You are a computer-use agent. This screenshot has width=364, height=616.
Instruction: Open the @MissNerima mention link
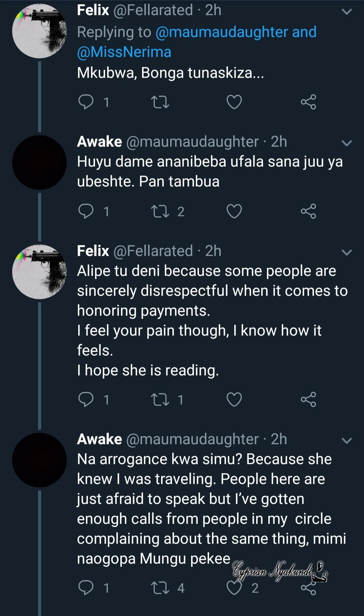(124, 52)
